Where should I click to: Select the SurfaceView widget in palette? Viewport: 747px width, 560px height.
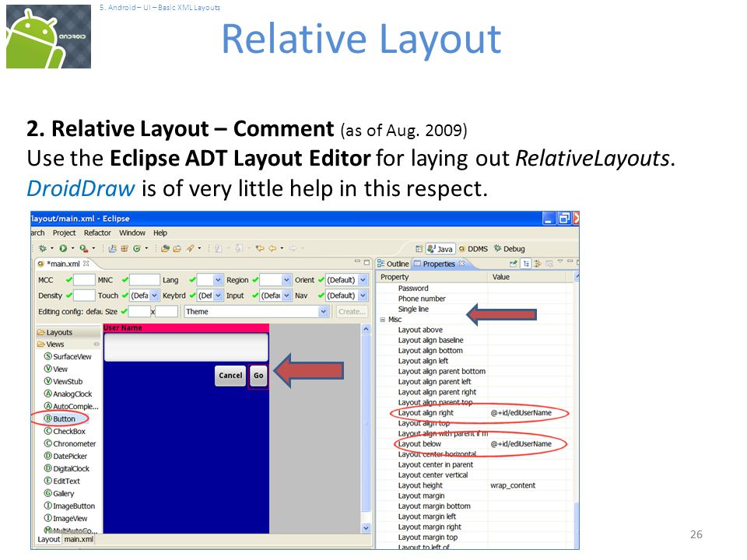click(x=68, y=357)
